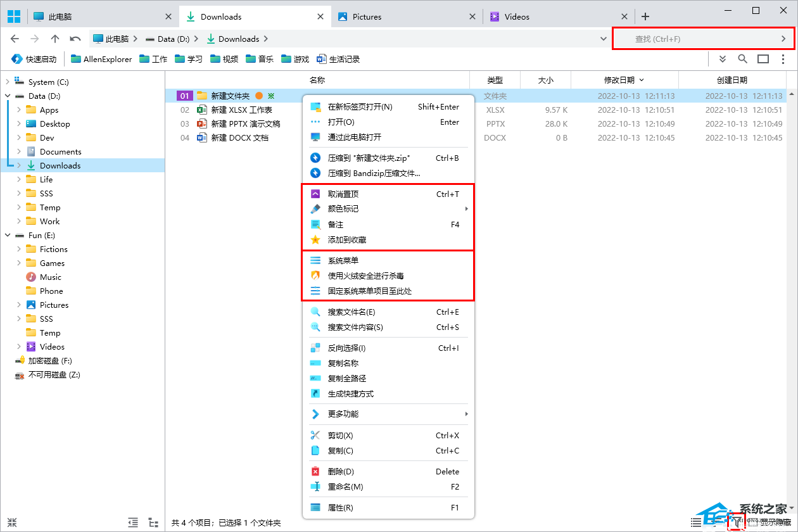
Task: Click the outdent list icon at sidebar bottom
Action: point(133,522)
